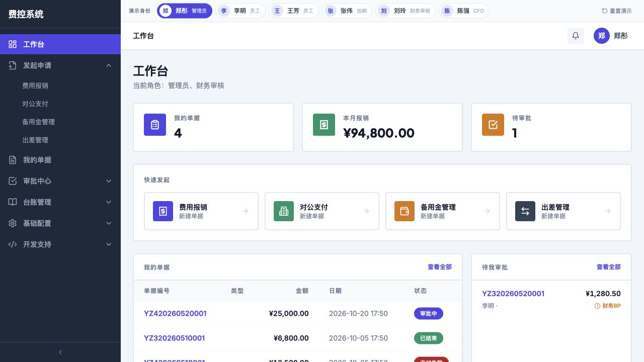Screen dimensions: 644x362
Task: Click the 待审批 orange checkbox icon
Action: [493, 125]
